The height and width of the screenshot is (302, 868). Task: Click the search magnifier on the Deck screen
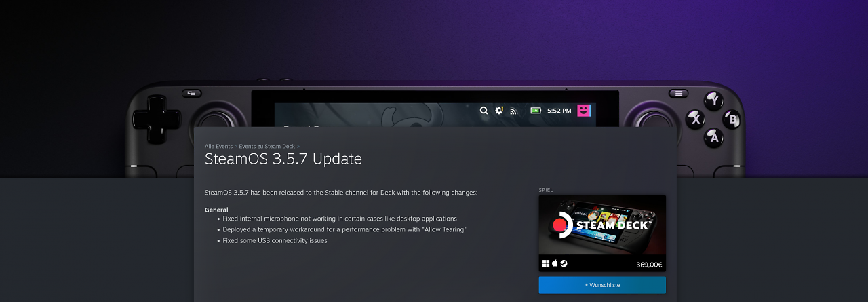click(x=484, y=110)
